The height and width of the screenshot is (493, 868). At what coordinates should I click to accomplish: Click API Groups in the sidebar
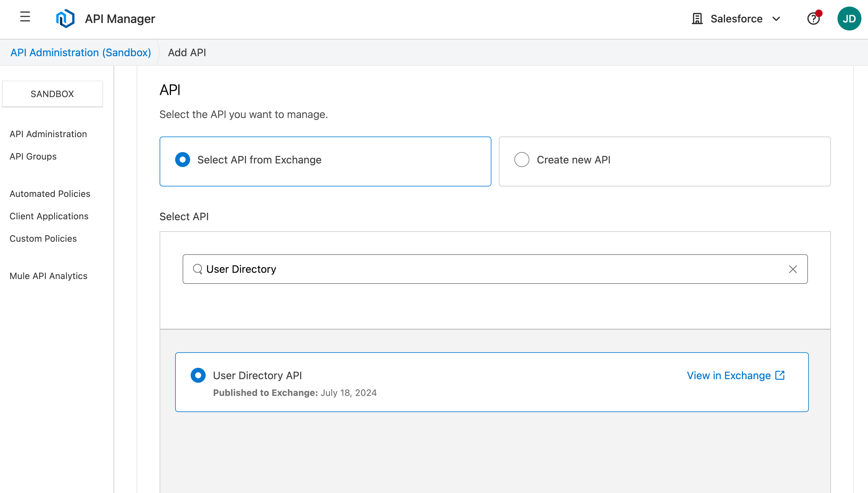tap(33, 156)
